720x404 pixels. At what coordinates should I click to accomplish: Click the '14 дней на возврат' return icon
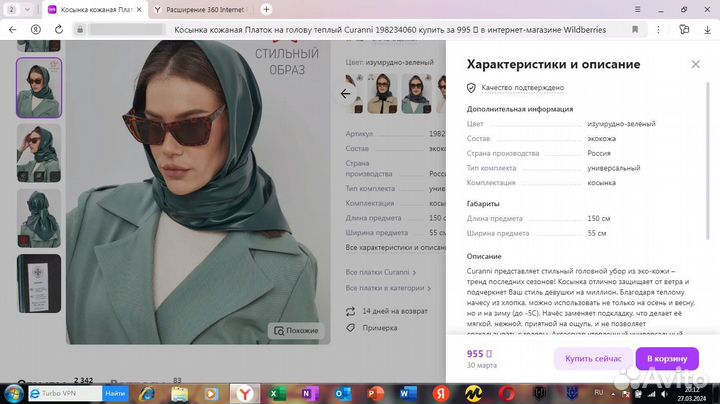[x=350, y=311]
